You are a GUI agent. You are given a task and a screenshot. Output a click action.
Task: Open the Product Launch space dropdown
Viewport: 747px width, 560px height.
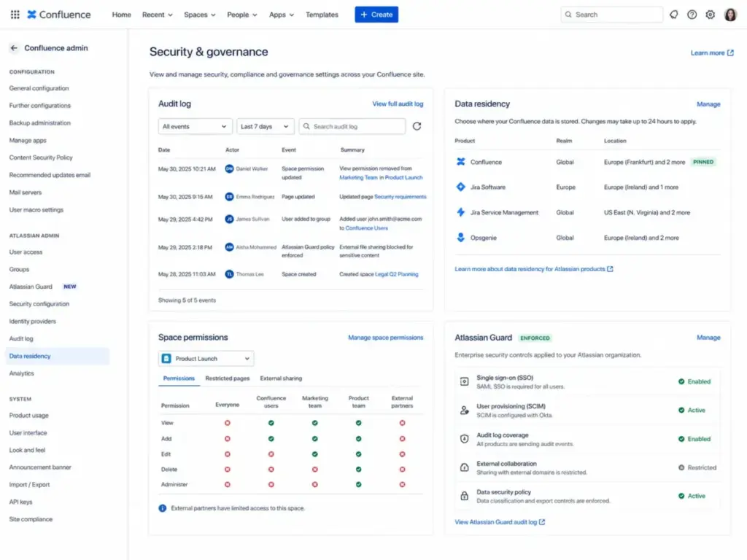click(206, 359)
